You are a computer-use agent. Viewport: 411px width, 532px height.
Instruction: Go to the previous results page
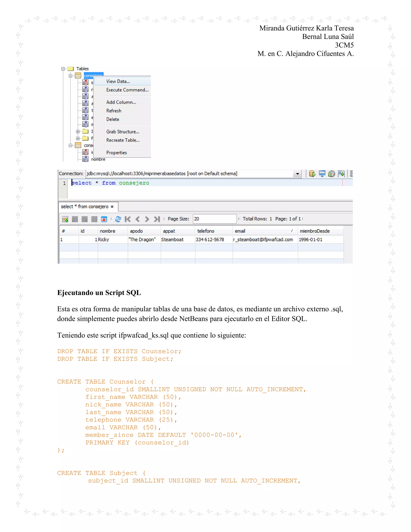pyautogui.click(x=137, y=219)
